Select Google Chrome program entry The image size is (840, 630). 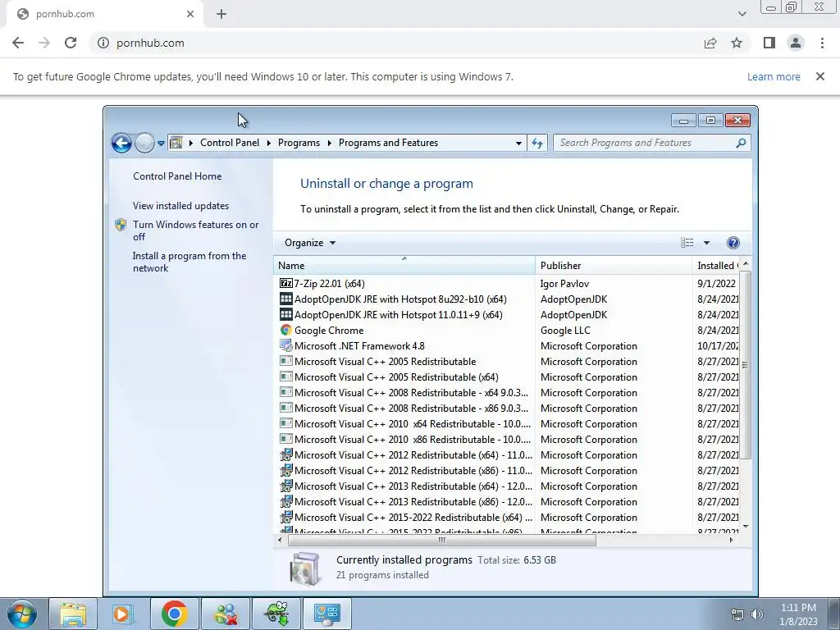322,330
